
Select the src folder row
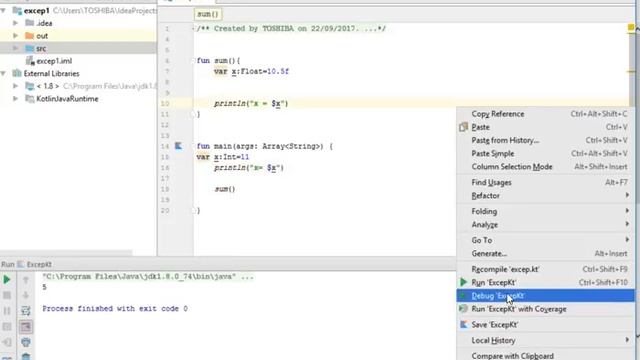click(x=78, y=48)
